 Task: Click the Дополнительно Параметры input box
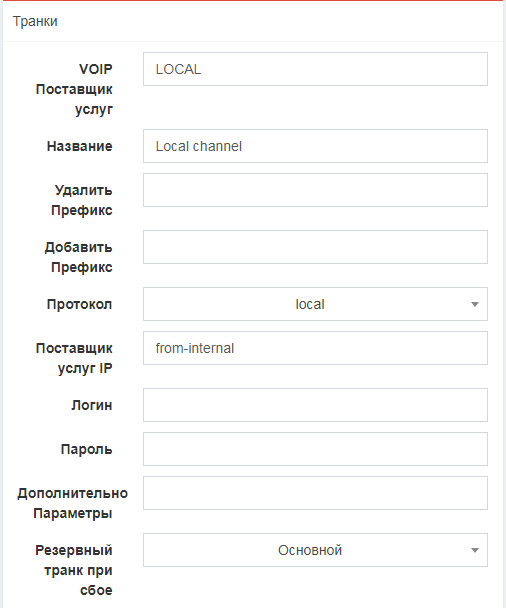tap(315, 493)
